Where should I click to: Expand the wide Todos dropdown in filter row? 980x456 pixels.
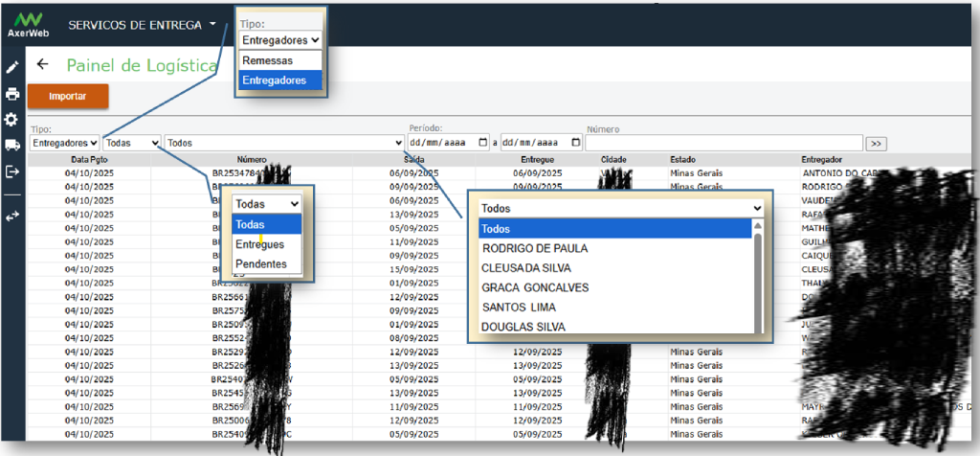pyautogui.click(x=284, y=143)
